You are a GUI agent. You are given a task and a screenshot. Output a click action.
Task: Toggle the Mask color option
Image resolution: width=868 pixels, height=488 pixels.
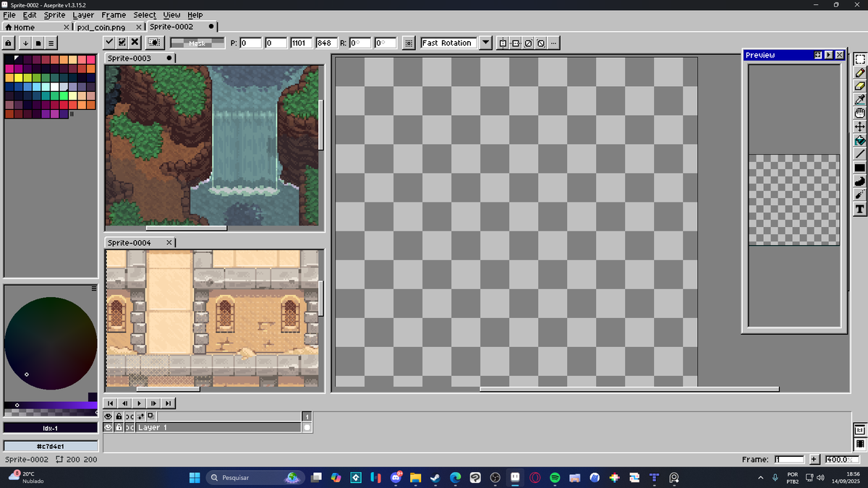(x=197, y=43)
